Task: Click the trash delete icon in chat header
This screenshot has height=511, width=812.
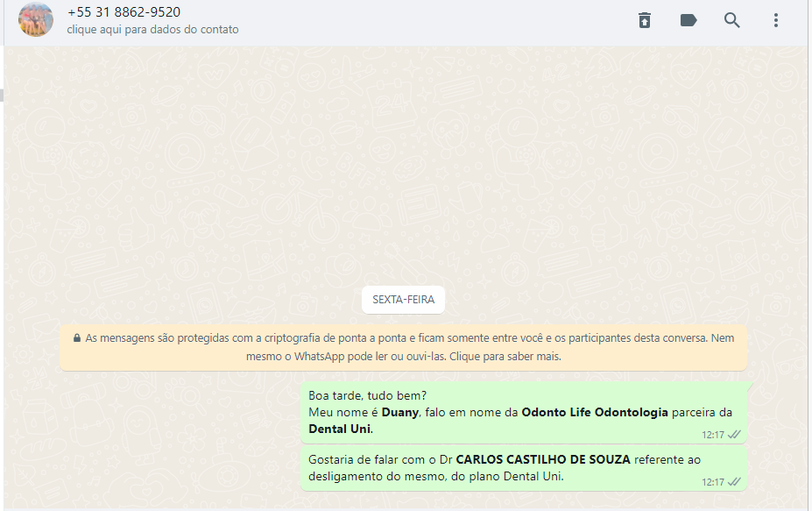Action: coord(644,20)
